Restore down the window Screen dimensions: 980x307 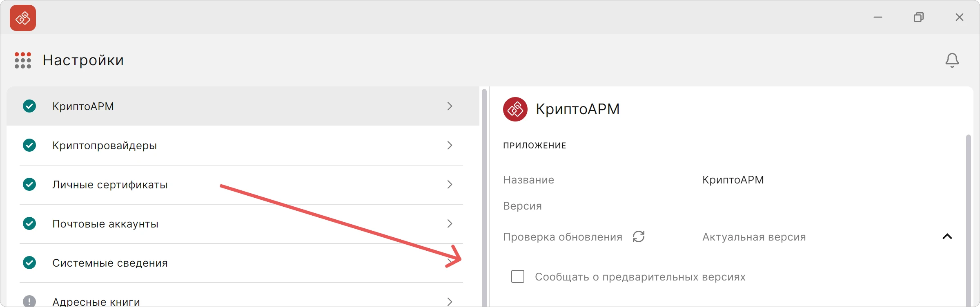(x=919, y=17)
